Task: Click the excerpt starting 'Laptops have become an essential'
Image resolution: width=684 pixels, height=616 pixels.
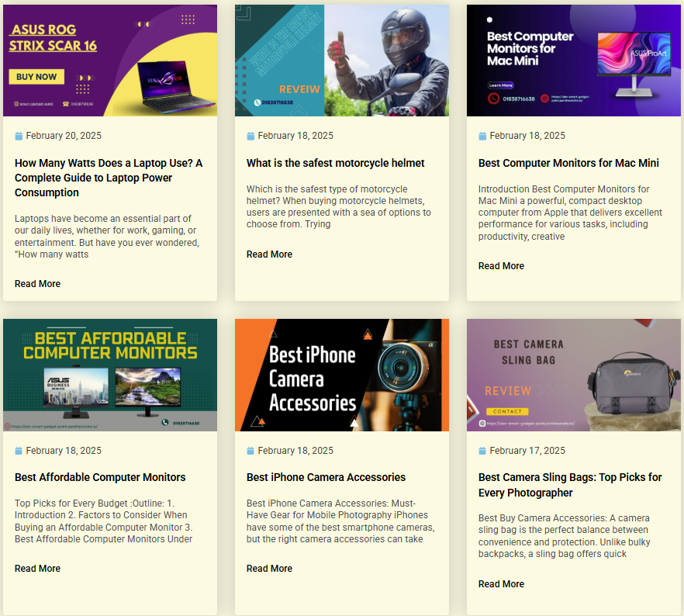Action: pyautogui.click(x=107, y=237)
